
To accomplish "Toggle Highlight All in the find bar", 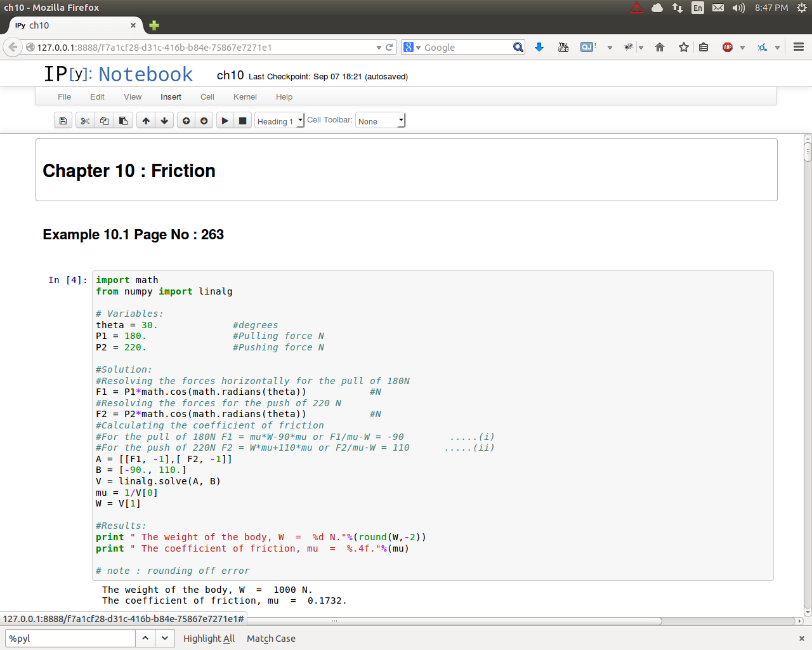I will click(x=209, y=639).
